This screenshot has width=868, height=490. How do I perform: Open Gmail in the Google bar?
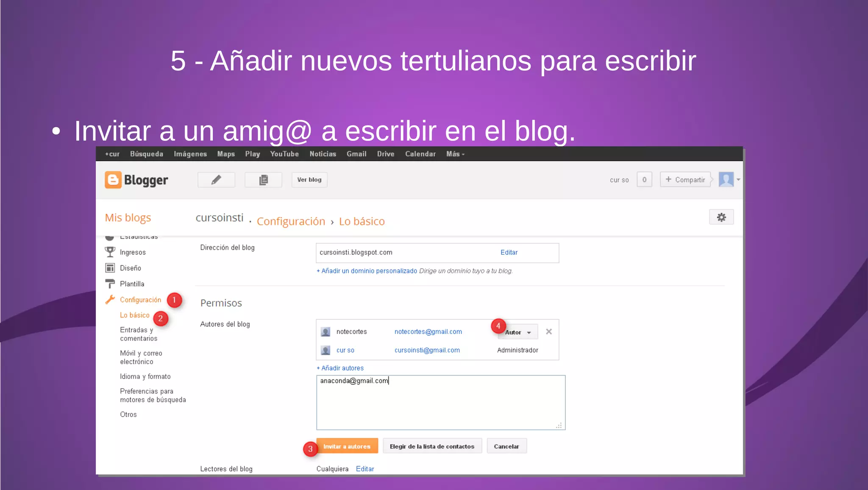pyautogui.click(x=356, y=154)
